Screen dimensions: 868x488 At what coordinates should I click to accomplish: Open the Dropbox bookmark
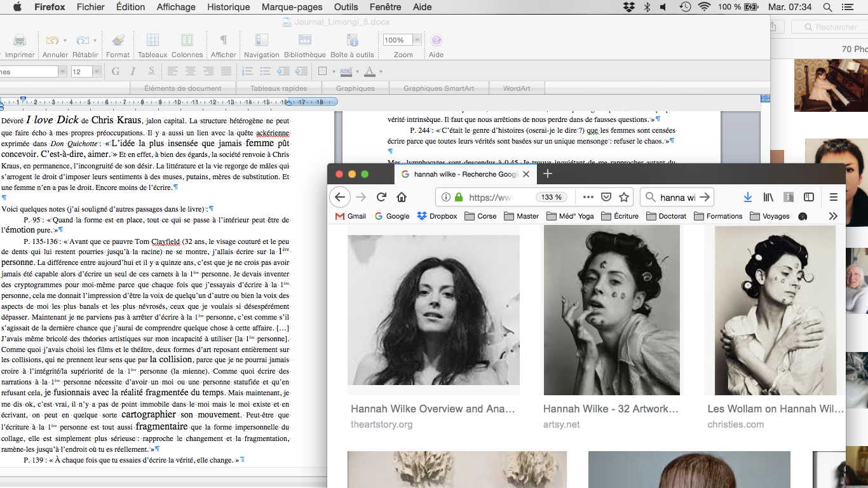[437, 216]
